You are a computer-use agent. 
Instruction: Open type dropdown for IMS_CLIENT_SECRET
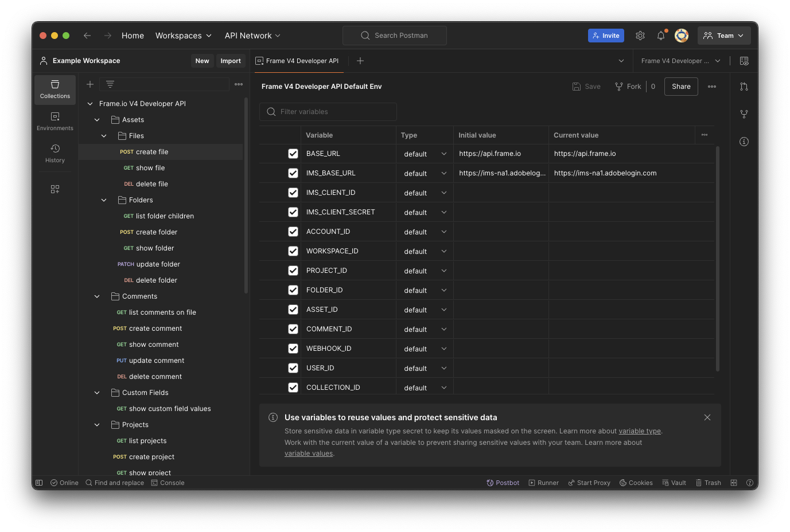tap(425, 212)
